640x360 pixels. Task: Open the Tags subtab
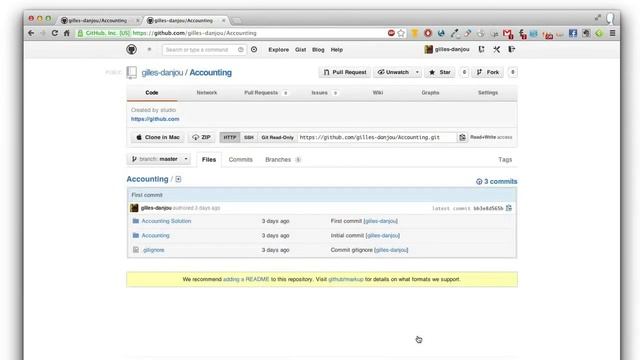tap(505, 160)
